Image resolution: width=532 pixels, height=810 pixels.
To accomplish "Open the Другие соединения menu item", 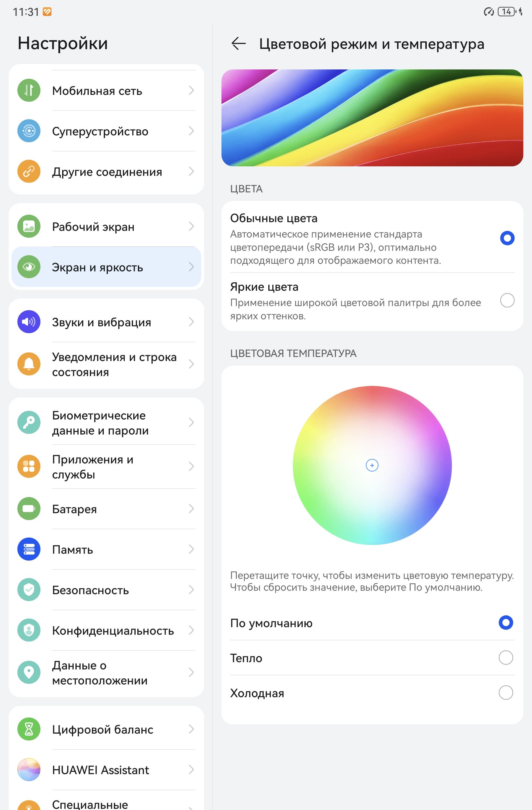I will [106, 172].
